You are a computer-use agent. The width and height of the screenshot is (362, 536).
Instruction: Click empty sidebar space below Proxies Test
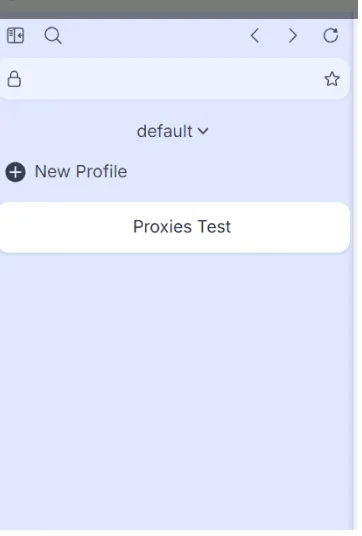tap(174, 390)
